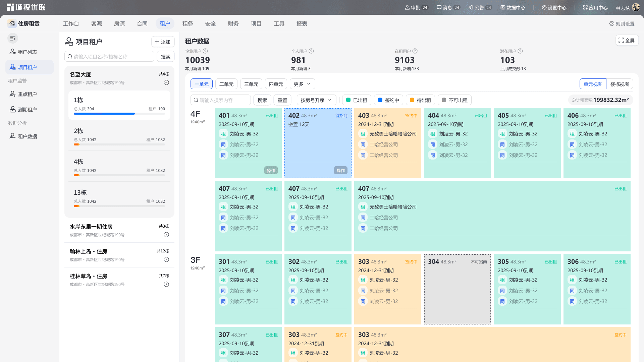
Task: Click the 添加 button in 项目租户
Action: click(x=163, y=42)
